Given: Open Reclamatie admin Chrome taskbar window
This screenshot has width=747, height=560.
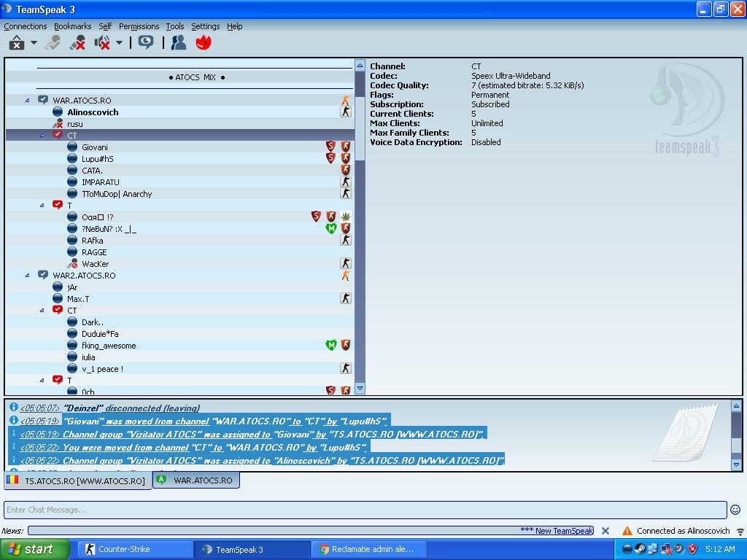Looking at the screenshot, I should coord(368,550).
